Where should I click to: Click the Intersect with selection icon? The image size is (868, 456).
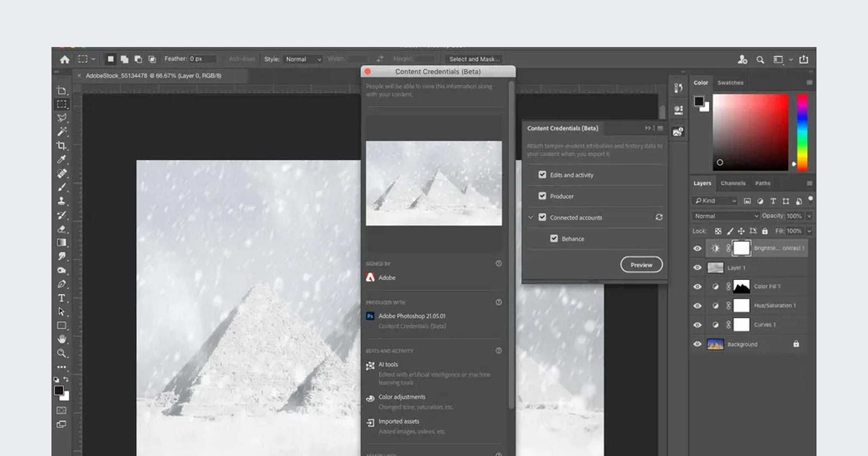click(x=152, y=59)
